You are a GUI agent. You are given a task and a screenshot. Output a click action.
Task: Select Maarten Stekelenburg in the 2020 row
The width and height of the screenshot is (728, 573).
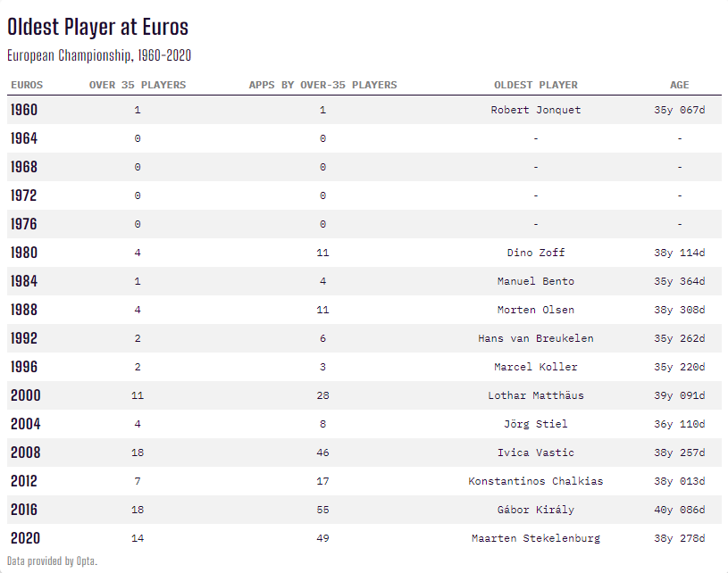pyautogui.click(x=536, y=538)
